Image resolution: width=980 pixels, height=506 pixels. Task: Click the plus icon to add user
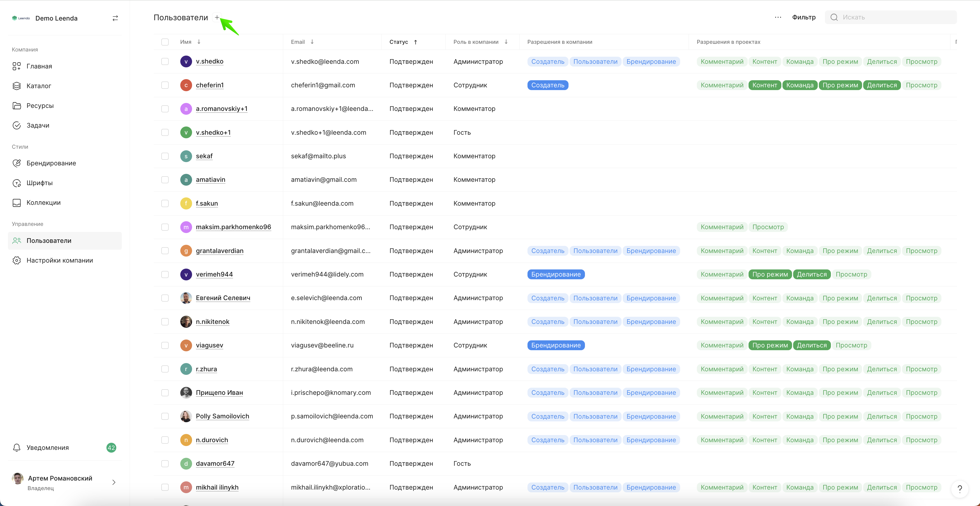pos(217,17)
